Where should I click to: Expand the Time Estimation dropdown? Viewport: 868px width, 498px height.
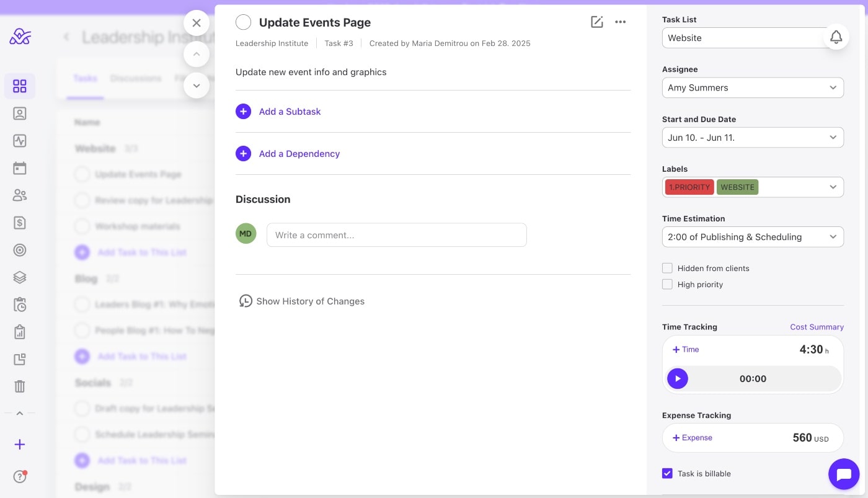click(x=752, y=237)
